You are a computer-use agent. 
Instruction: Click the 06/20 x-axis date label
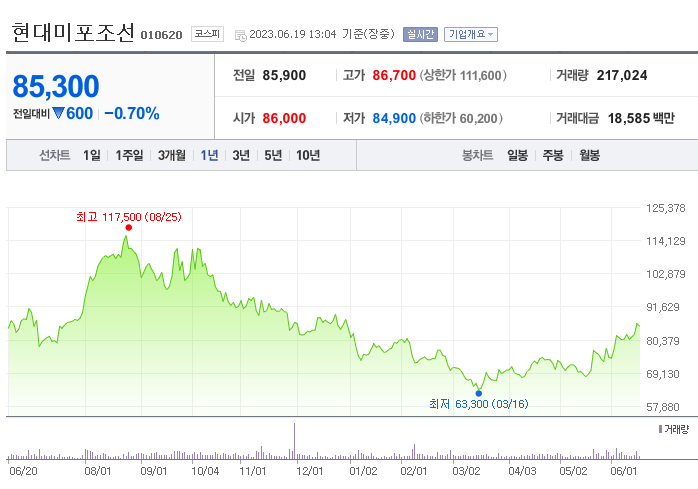click(23, 471)
